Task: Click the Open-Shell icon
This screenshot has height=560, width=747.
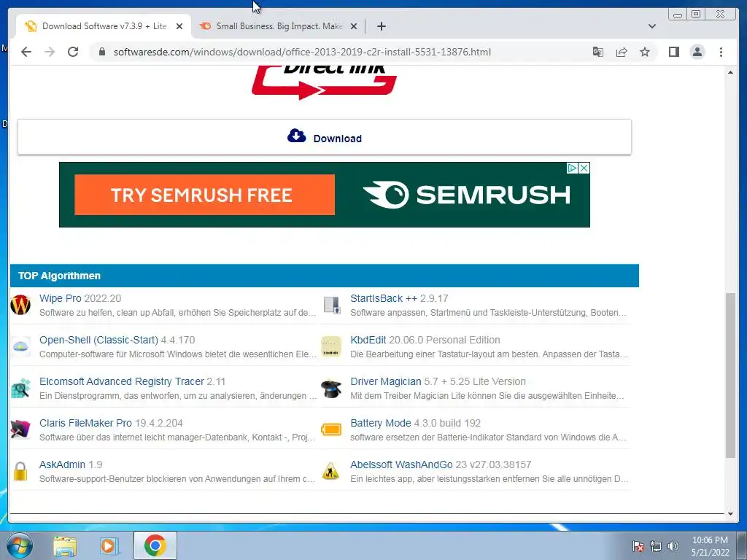Action: click(x=20, y=346)
